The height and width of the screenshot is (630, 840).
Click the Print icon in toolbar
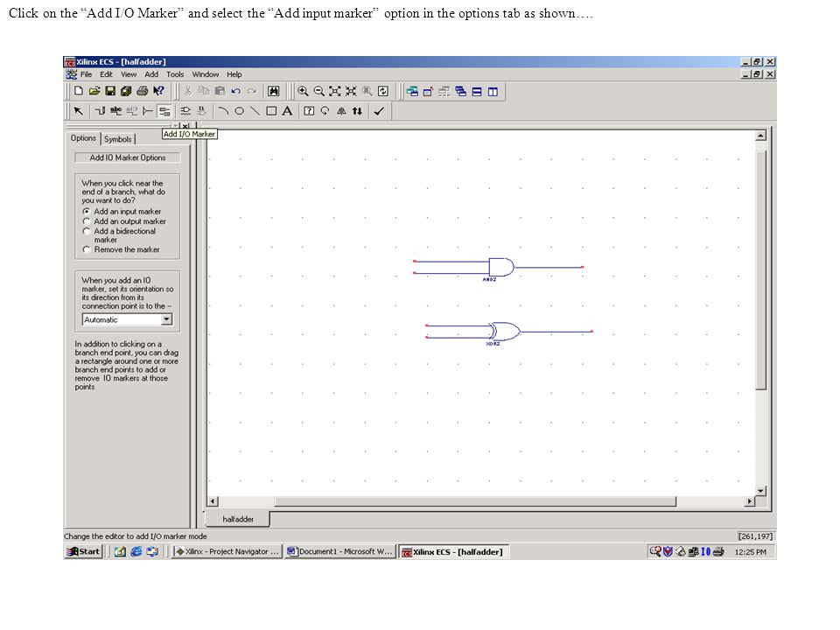pos(142,91)
